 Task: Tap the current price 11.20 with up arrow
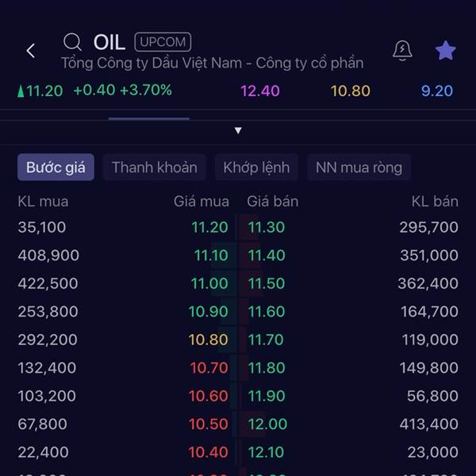(x=40, y=90)
